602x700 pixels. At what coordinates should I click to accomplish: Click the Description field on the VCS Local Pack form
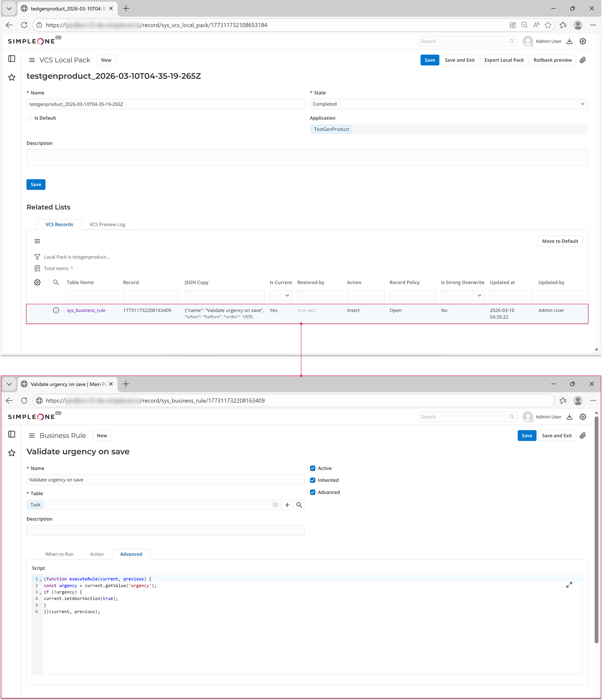pos(307,157)
